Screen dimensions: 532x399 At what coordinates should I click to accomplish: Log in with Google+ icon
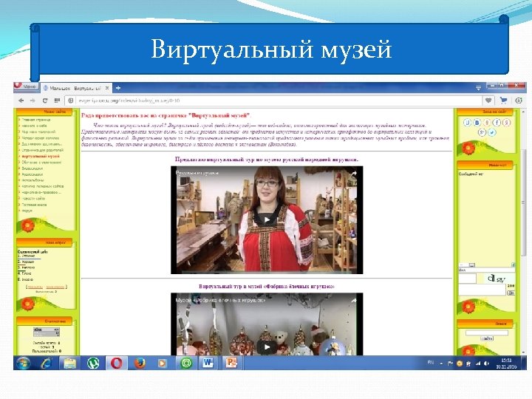[x=482, y=132]
